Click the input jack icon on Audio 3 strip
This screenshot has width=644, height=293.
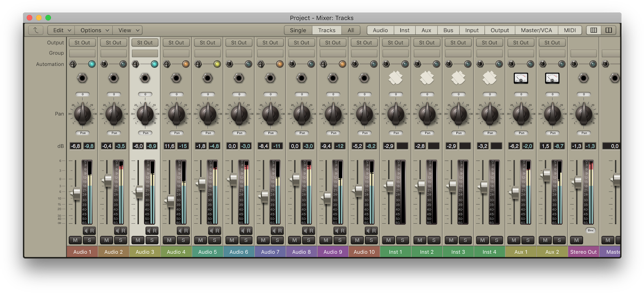(x=145, y=78)
